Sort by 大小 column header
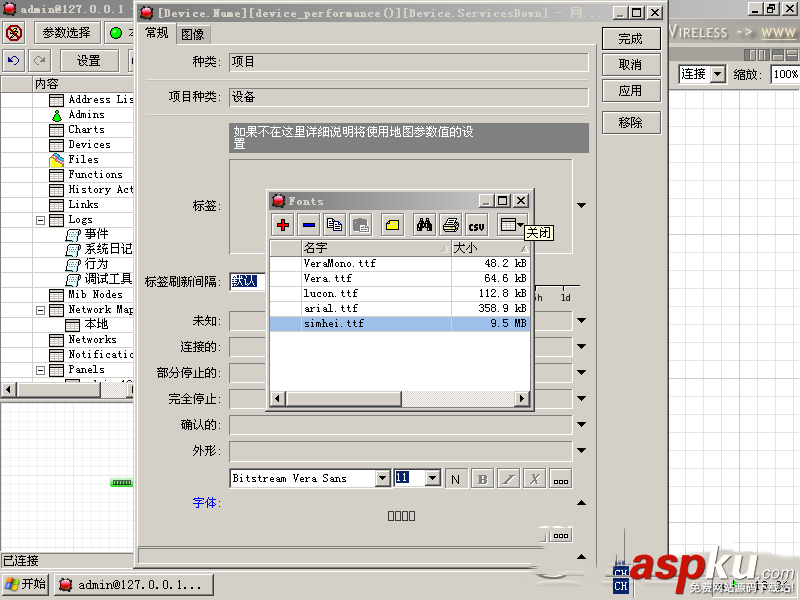Screen dimensions: 800x600 click(490, 248)
